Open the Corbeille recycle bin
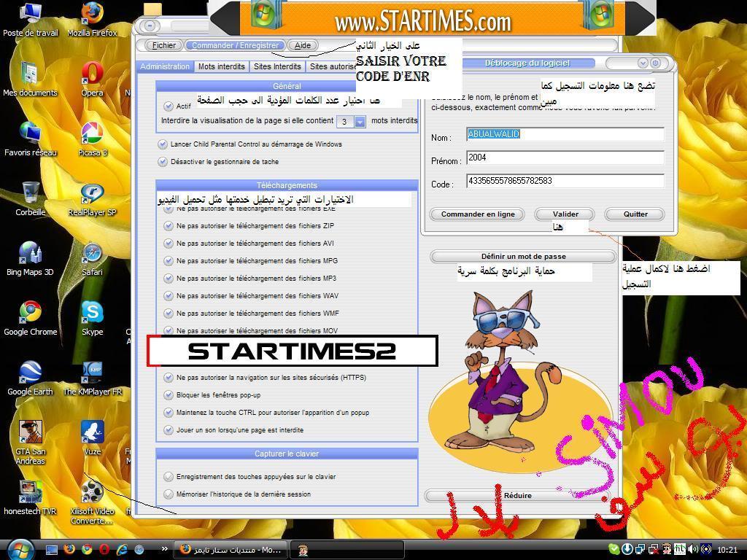Image resolution: width=747 pixels, height=560 pixels. (30, 198)
